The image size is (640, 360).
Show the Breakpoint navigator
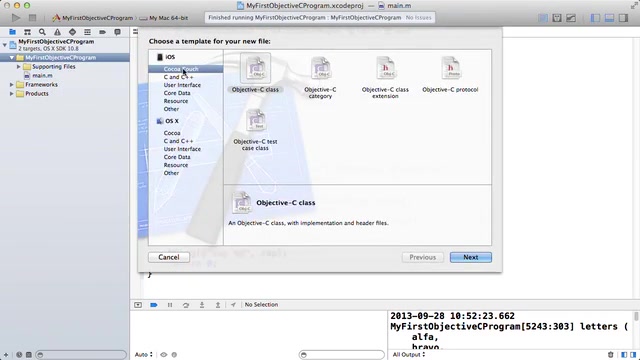point(102,32)
